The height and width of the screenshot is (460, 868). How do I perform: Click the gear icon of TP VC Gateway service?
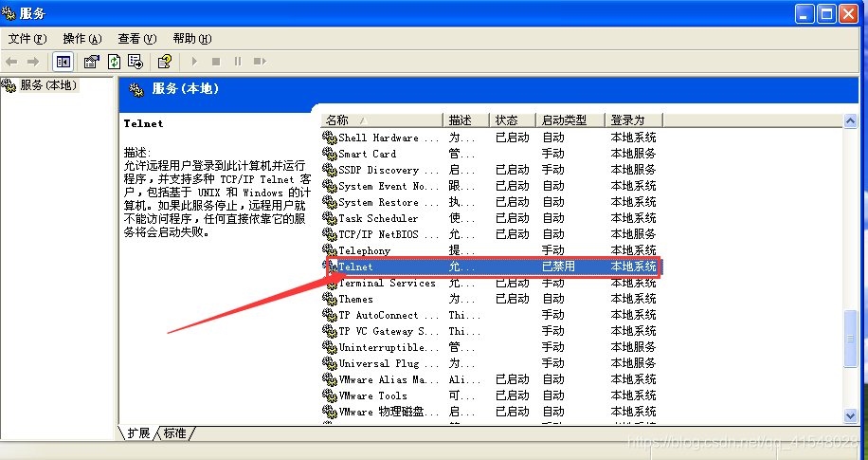(x=330, y=331)
